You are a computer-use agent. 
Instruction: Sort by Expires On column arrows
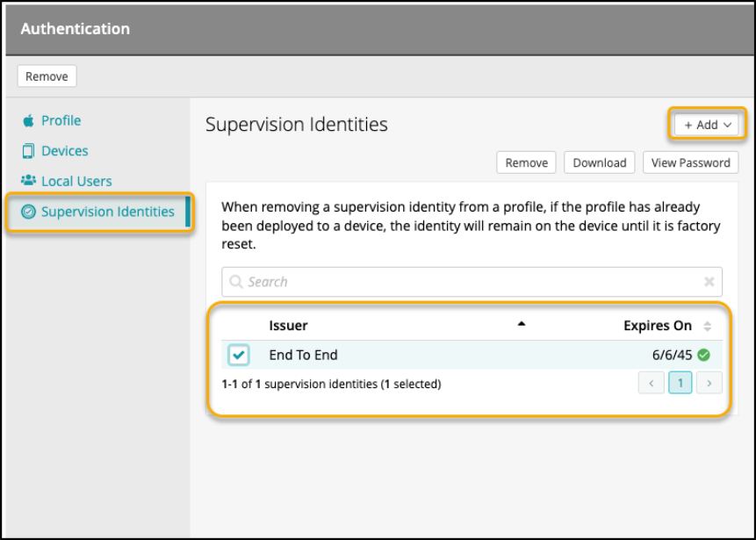click(x=708, y=326)
